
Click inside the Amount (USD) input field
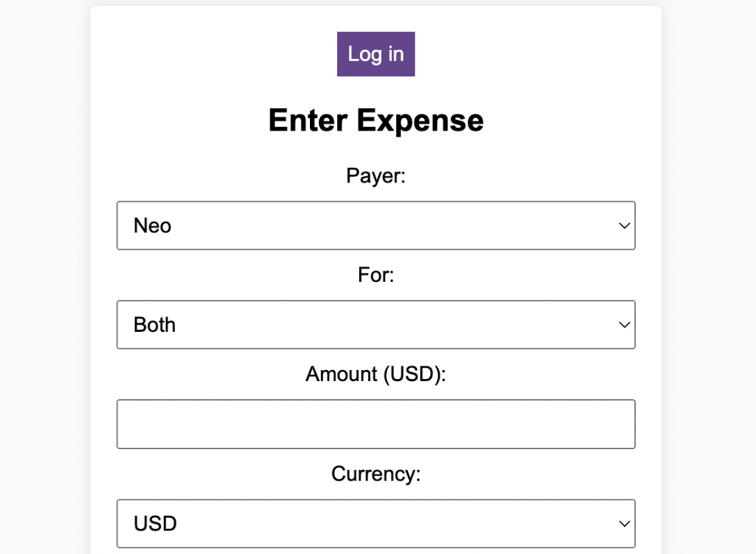point(375,423)
